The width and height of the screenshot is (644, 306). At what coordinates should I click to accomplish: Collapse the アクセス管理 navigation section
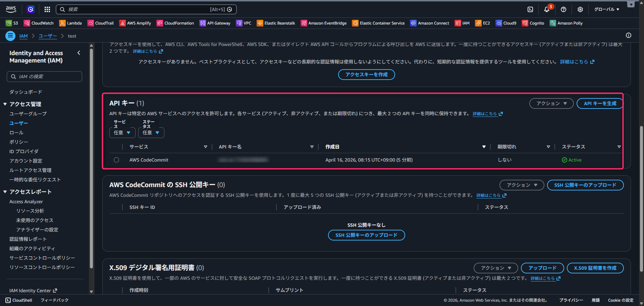click(5, 104)
